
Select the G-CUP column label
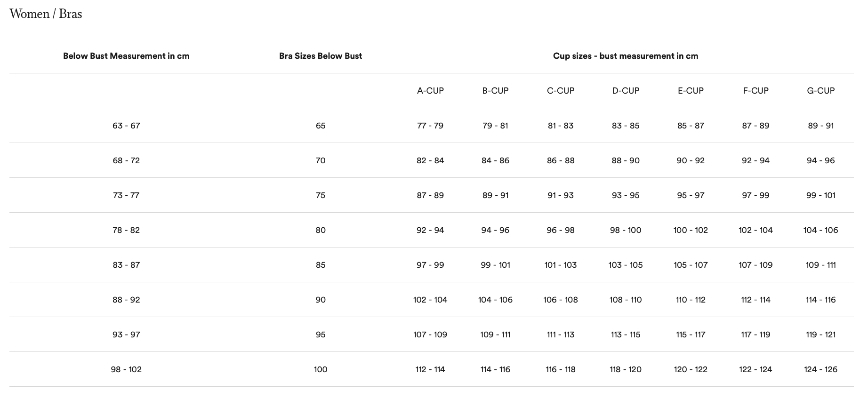[x=820, y=91]
